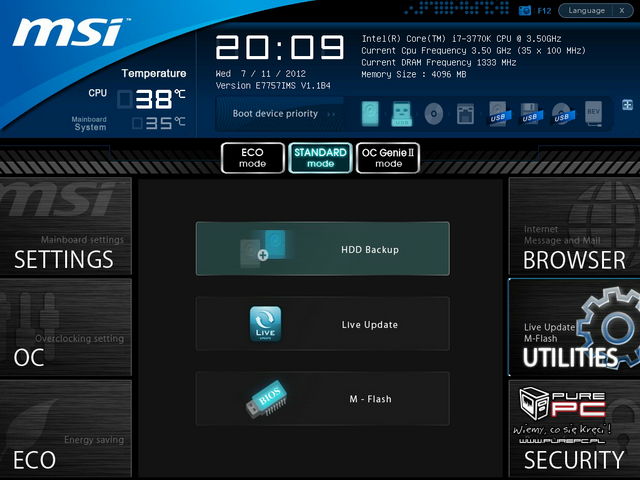
Task: Click the System temperature 35°C reading
Action: (159, 123)
